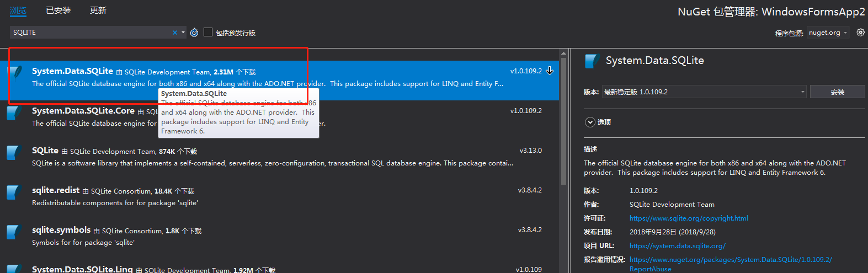Click sqlite.symbols package icon
This screenshot has width=868, height=273.
click(x=14, y=232)
